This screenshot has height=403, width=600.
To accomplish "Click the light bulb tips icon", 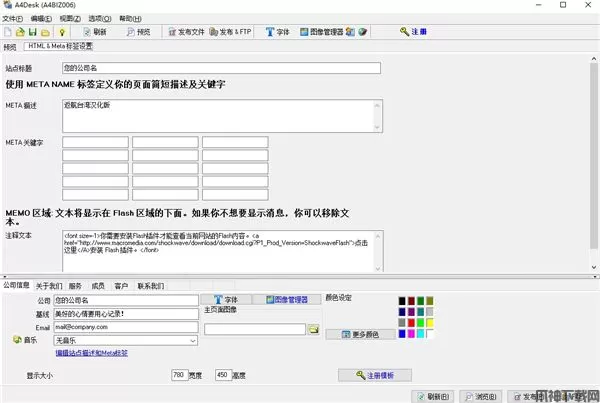I will point(60,32).
